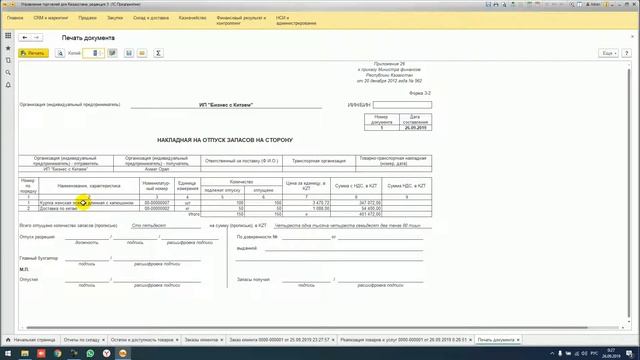
Task: Open Финансовый результат и контроллинг section
Action: [x=241, y=20]
